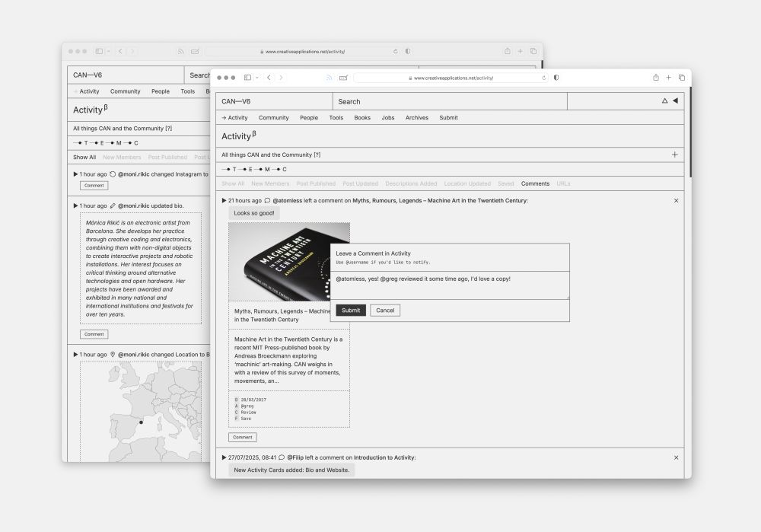Open new tab in front Safari window
Viewport: 761px width, 532px height.
point(668,78)
